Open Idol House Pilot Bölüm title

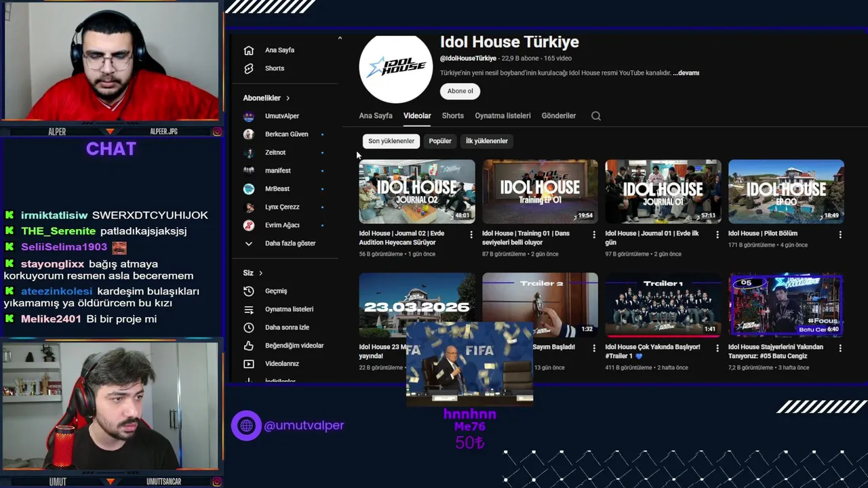coord(763,233)
